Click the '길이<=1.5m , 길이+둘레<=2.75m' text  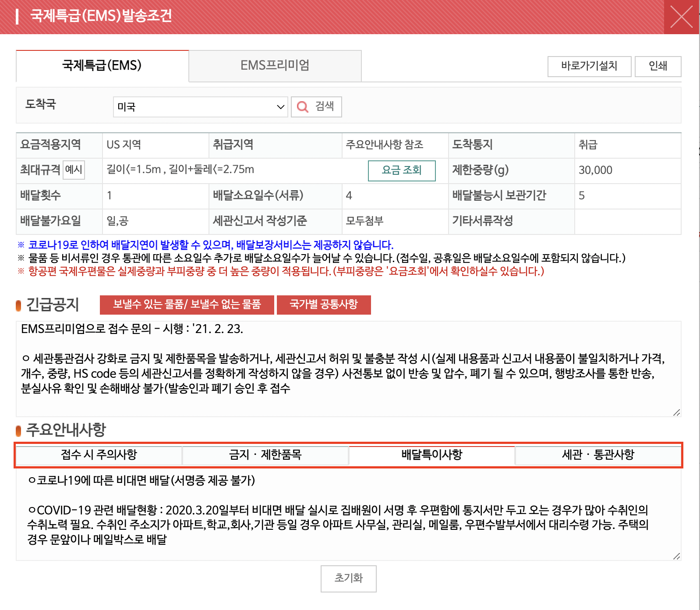(180, 170)
